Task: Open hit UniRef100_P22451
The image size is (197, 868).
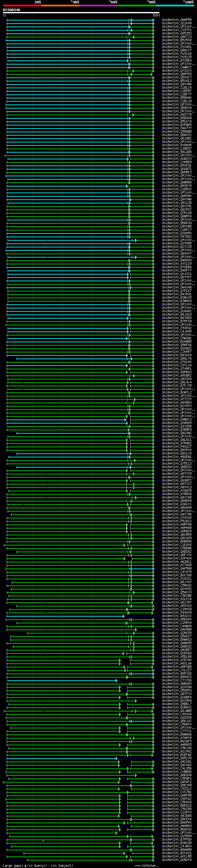Action: pos(177,47)
